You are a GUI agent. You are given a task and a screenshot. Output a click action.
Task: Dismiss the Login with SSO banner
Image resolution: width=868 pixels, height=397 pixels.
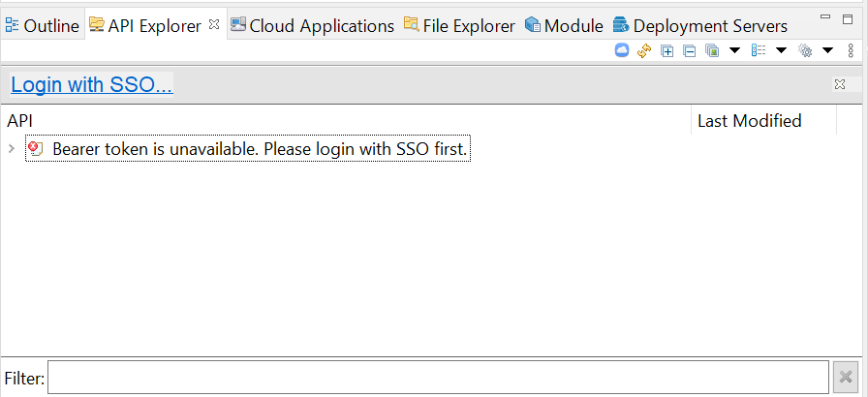click(840, 84)
